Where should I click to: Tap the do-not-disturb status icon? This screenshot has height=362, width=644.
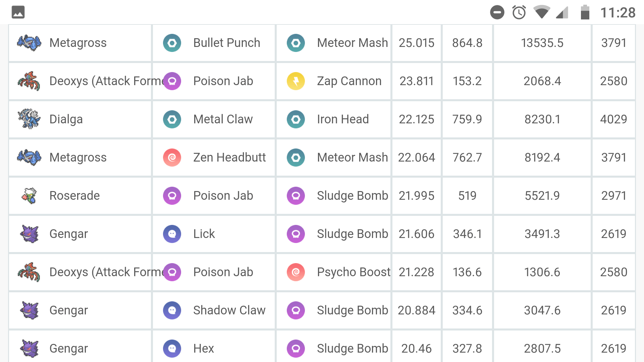[497, 12]
